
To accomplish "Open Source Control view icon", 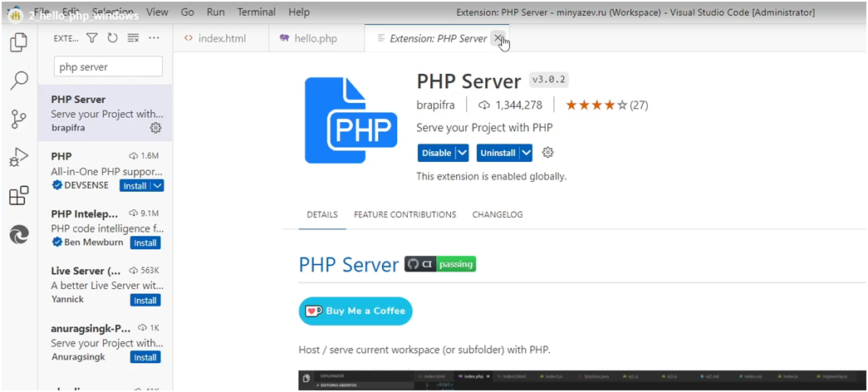I will point(19,119).
